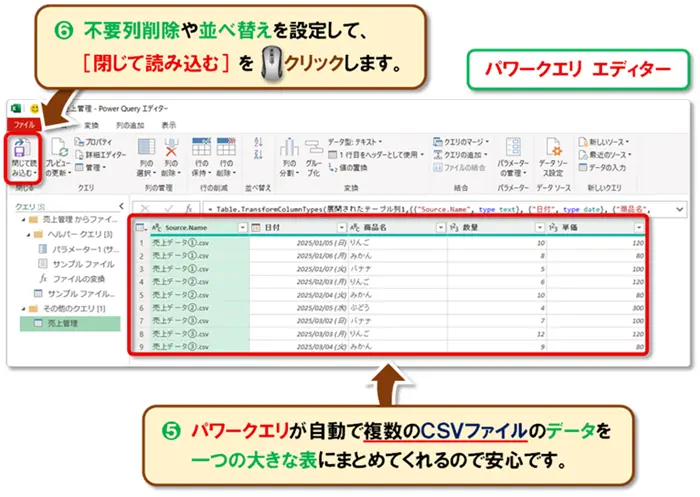Viewport: 700px width, 497px height.
Task: Open the クエリのマージ dropdown
Action: pos(461,142)
